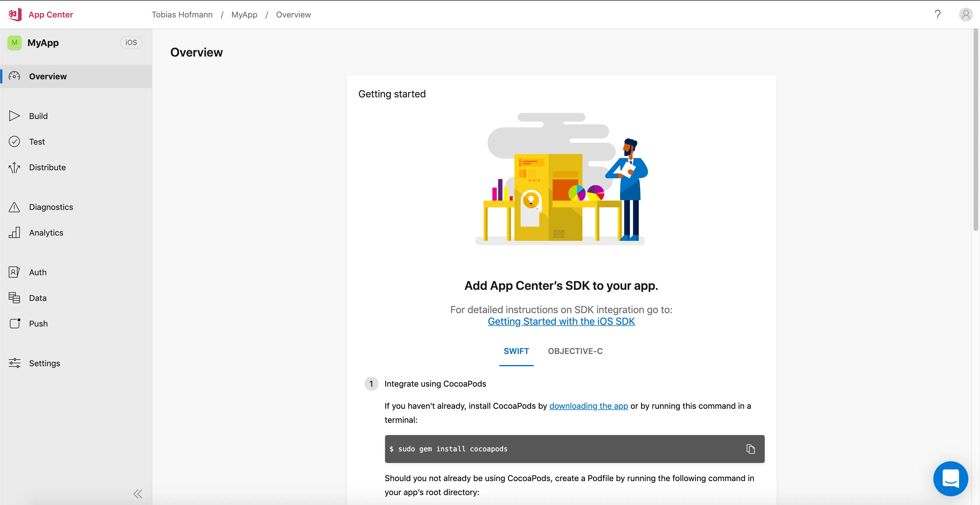The height and width of the screenshot is (505, 980).
Task: Open the Distribute arrows icon
Action: [x=15, y=167]
